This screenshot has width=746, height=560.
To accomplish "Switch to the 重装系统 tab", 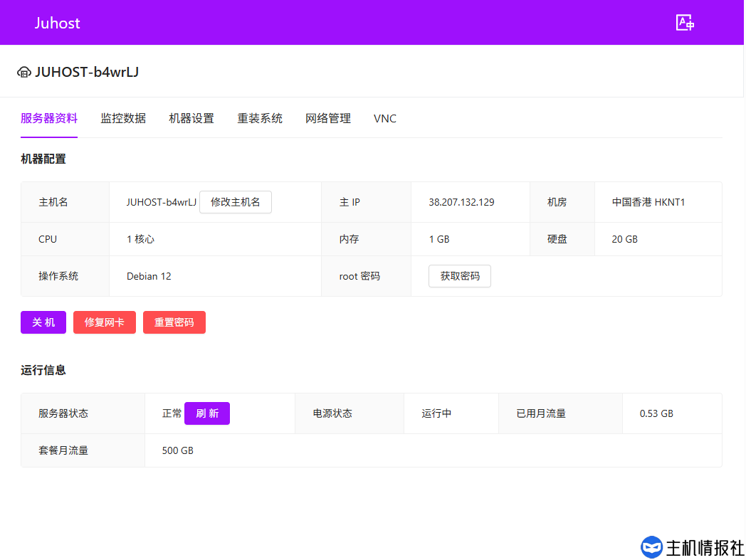I will tap(260, 119).
